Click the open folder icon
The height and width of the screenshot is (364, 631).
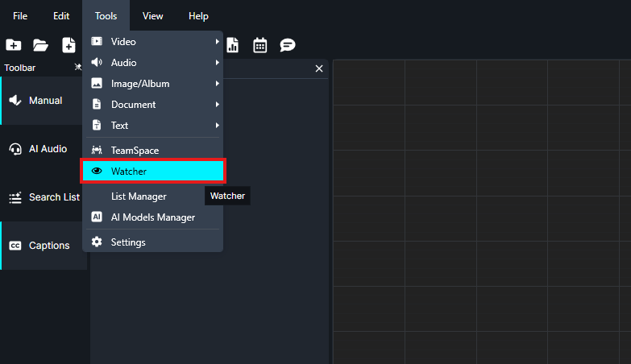point(40,45)
